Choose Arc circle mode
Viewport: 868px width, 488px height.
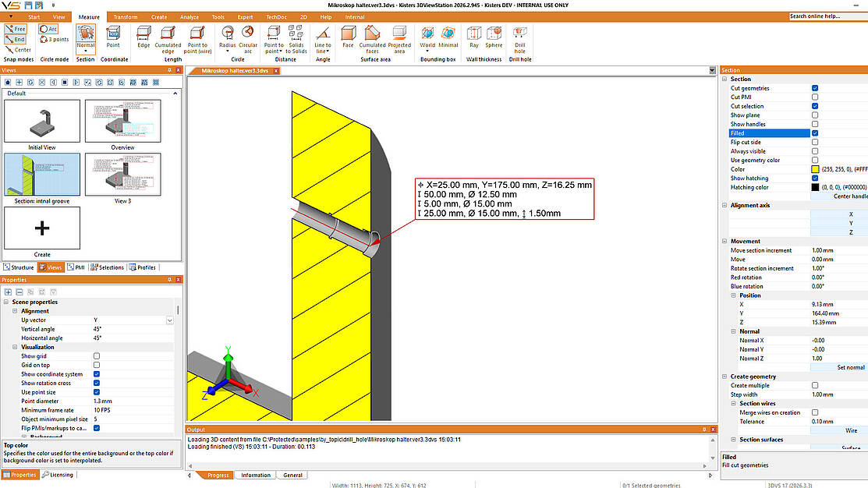coord(48,29)
